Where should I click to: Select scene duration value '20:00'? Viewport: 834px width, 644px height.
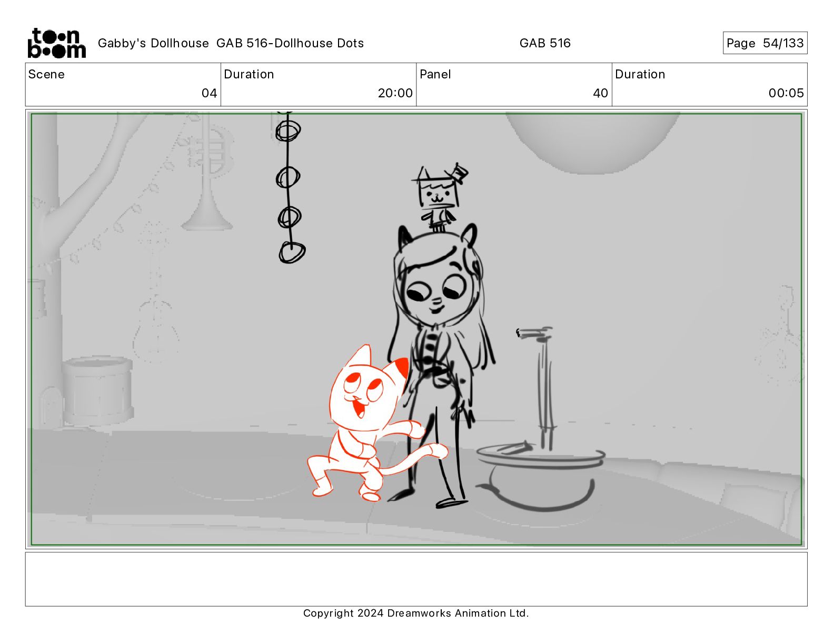(395, 93)
